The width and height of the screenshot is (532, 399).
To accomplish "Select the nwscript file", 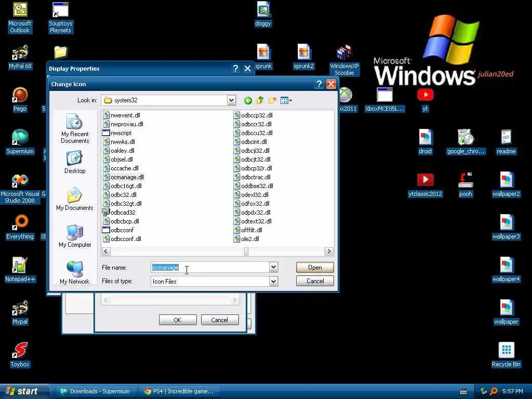I will (117, 133).
